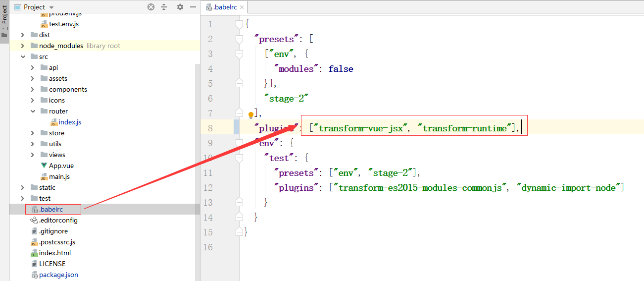The width and height of the screenshot is (644, 281).
Task: Click "dynamic-import-node" string on line 12
Action: pyautogui.click(x=568, y=187)
